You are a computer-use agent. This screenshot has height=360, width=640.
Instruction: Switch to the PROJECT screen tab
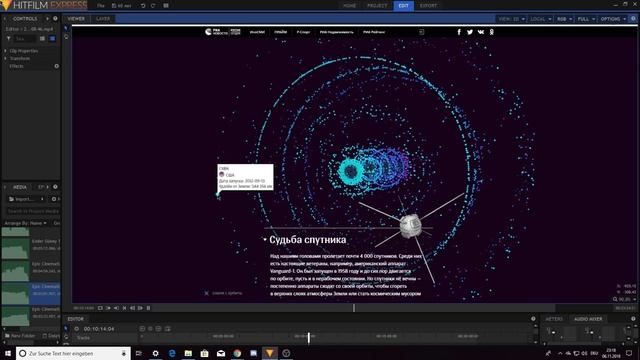tap(377, 6)
